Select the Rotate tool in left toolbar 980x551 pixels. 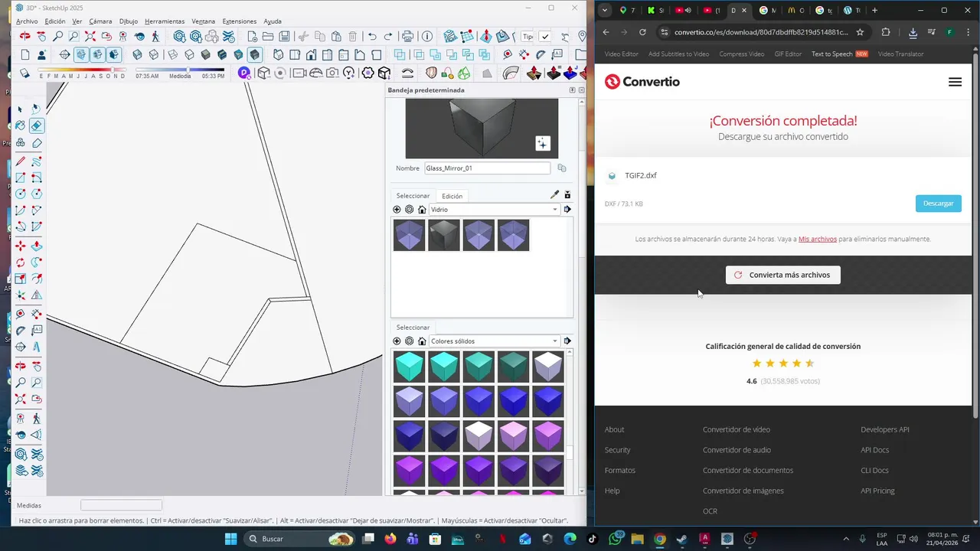[x=20, y=263]
